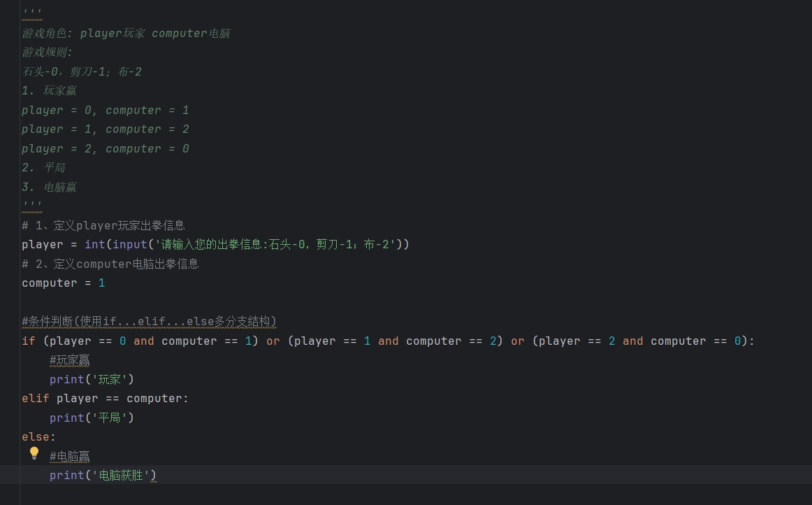
Task: Click the 'player = int(input(' code line
Action: pyautogui.click(x=215, y=244)
